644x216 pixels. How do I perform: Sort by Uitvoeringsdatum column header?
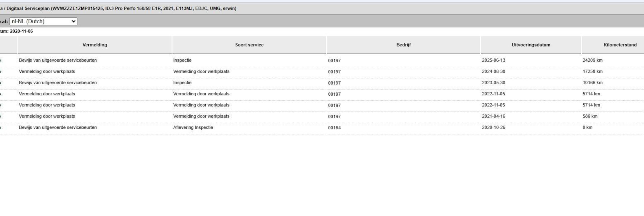(531, 45)
